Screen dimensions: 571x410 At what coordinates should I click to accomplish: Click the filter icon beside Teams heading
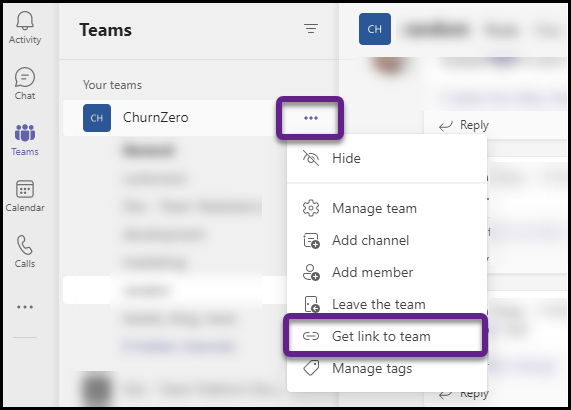(311, 28)
